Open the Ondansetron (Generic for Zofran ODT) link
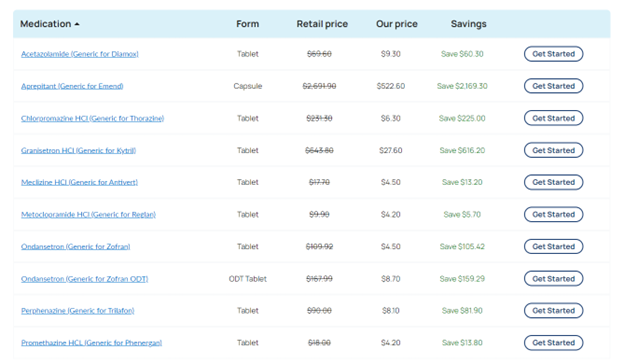 (84, 279)
